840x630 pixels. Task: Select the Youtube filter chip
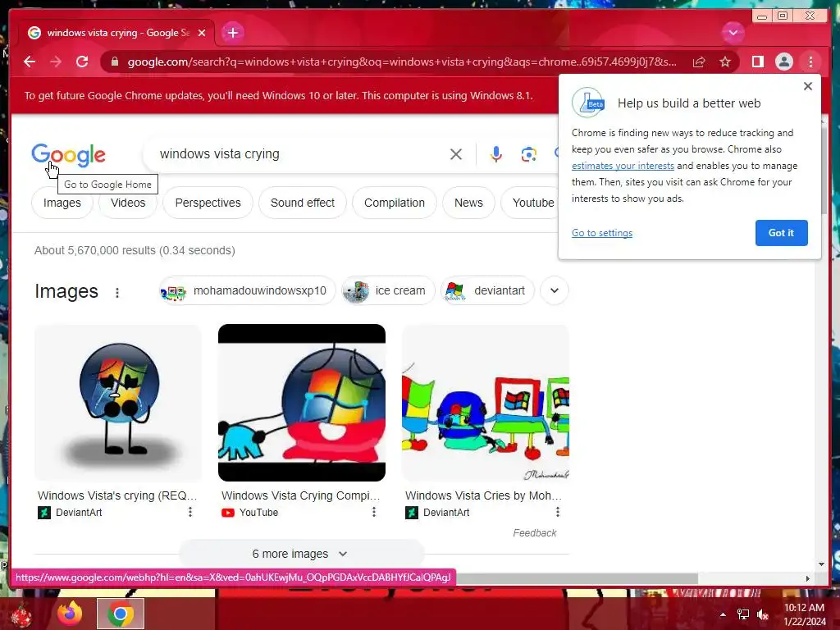click(531, 203)
